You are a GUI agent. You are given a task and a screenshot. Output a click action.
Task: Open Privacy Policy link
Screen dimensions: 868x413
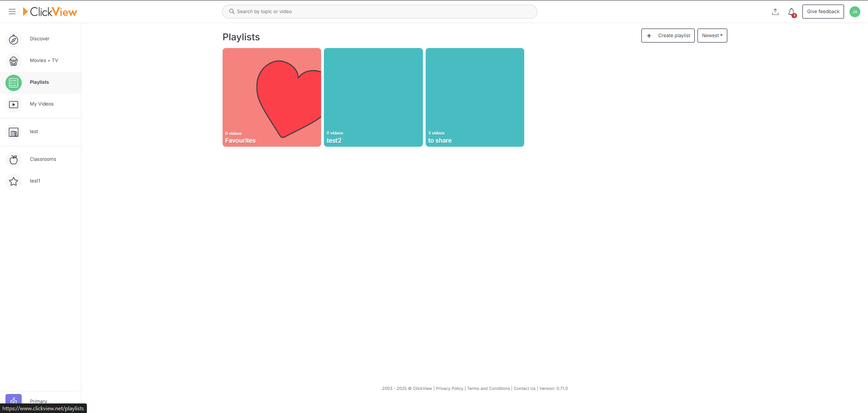pyautogui.click(x=449, y=389)
